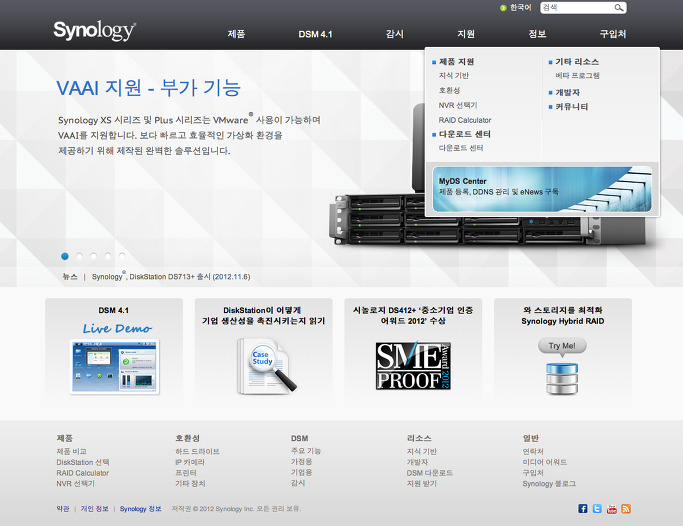Click the VAAI 지원 banner headline
The image size is (683, 526).
point(149,88)
